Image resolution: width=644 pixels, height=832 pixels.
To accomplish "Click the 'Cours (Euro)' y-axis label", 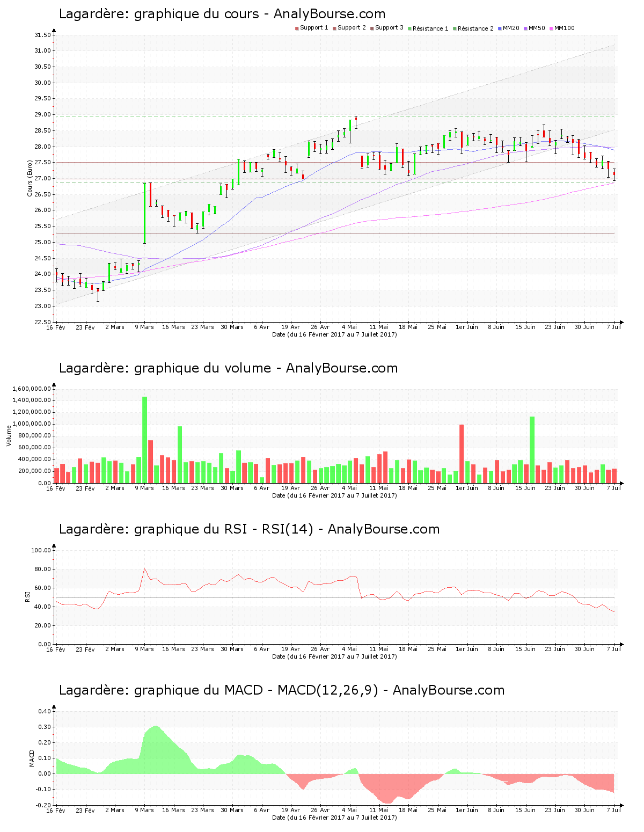I will (x=30, y=178).
